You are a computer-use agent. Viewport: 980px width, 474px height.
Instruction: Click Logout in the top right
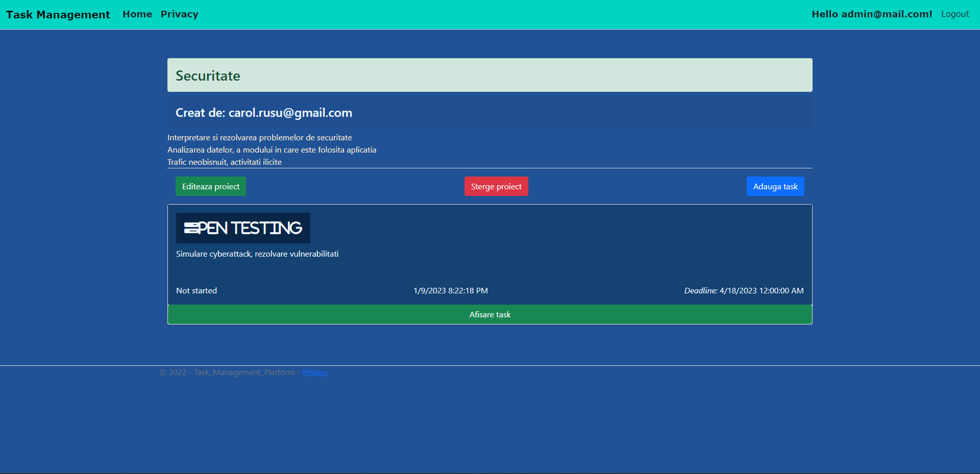[x=954, y=14]
